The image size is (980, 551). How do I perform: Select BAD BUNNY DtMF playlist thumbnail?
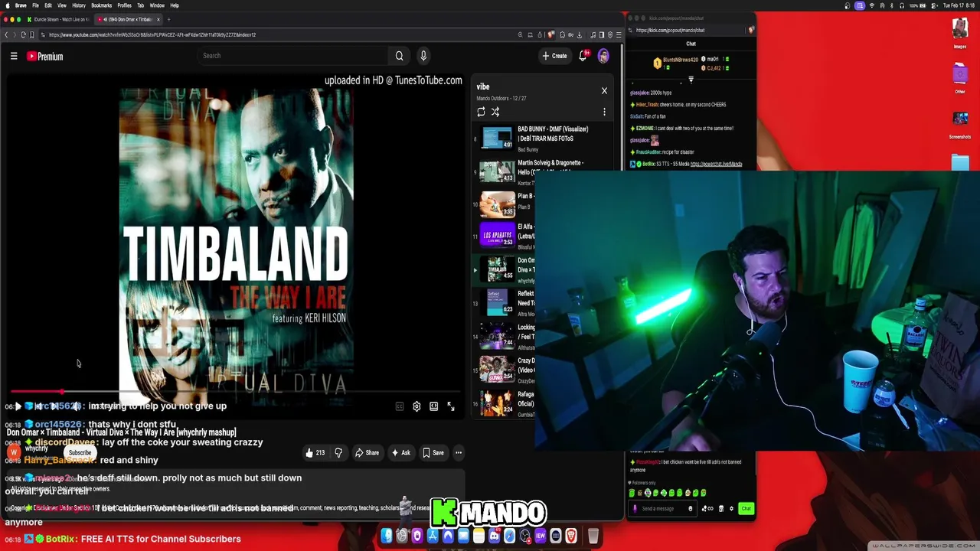click(x=497, y=139)
